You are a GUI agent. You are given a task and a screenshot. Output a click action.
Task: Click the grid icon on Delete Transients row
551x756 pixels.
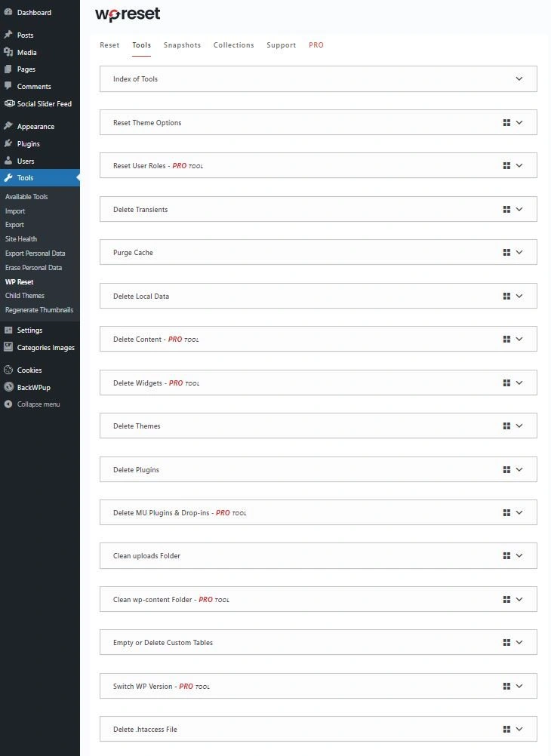tap(506, 209)
